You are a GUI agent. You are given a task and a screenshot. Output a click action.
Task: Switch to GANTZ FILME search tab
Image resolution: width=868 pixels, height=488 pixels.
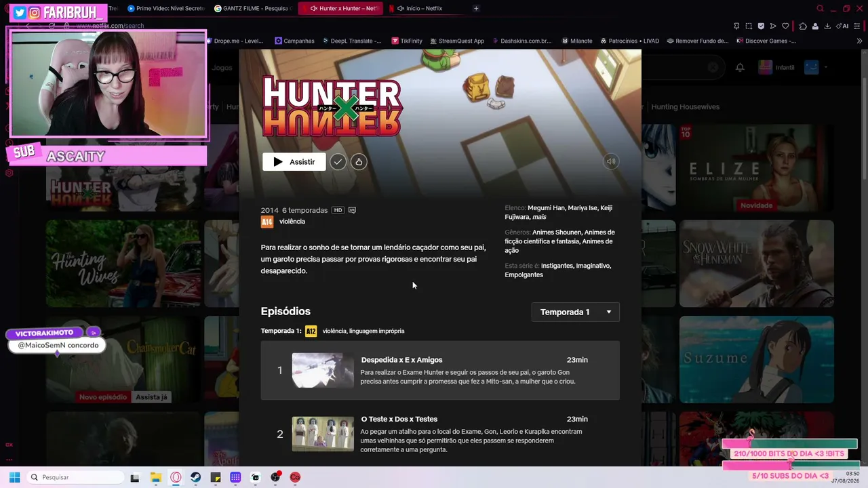point(253,8)
